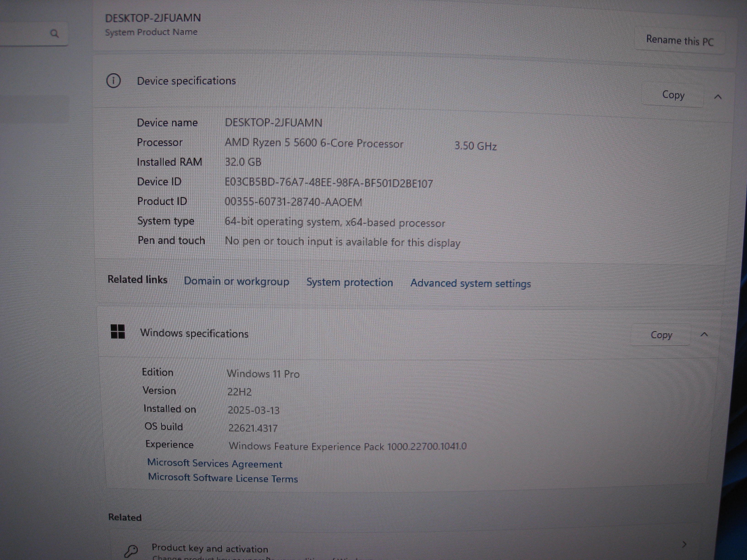Select Version value 22H2

[x=239, y=392]
